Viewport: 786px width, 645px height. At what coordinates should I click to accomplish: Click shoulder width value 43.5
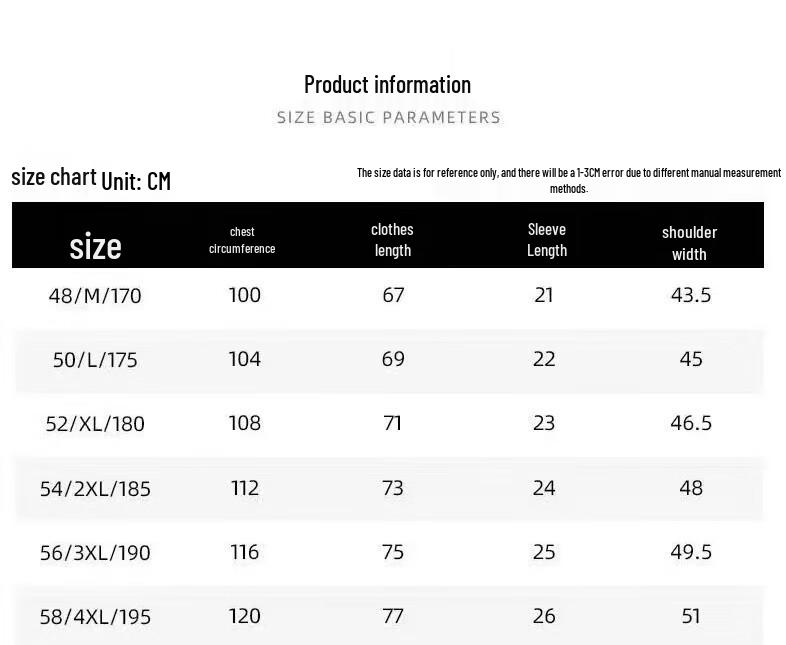click(x=691, y=295)
